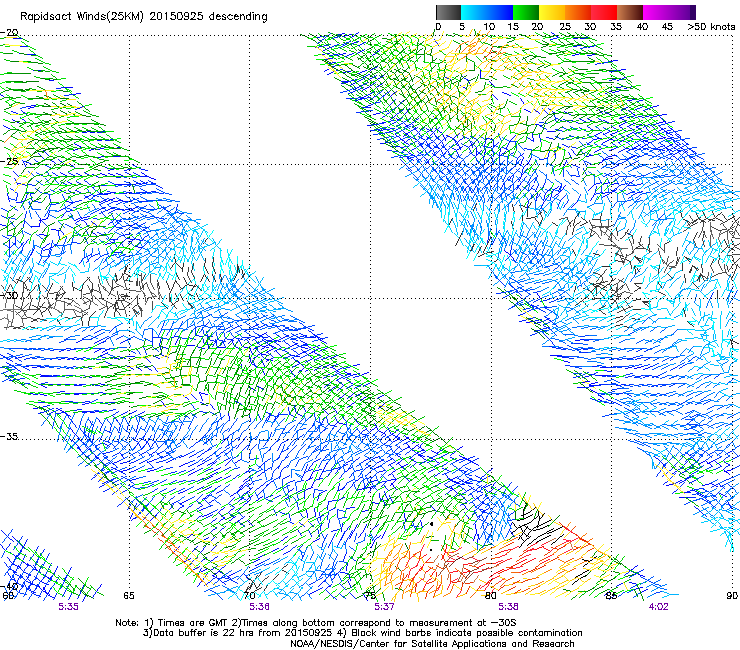
Task: Click the '-20' latitude label
Action: click(10, 33)
